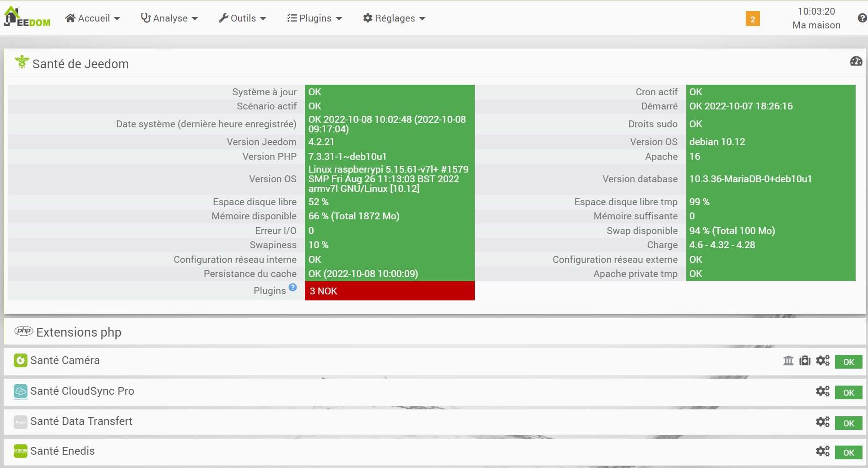Click the Swapiness value 10 %

318,245
